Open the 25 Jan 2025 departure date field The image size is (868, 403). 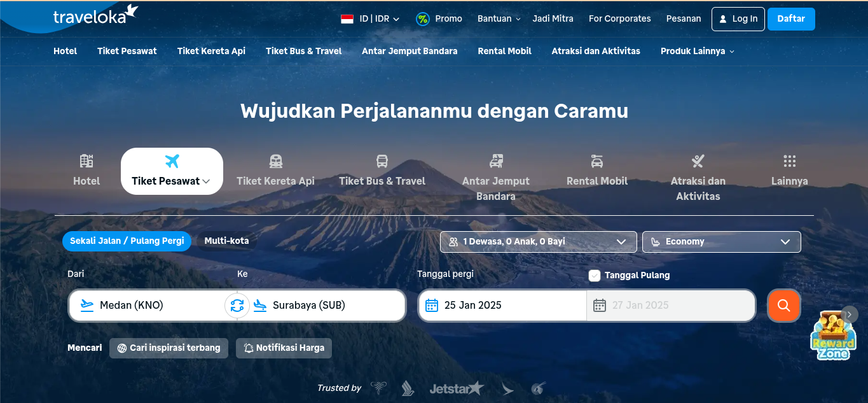click(502, 306)
